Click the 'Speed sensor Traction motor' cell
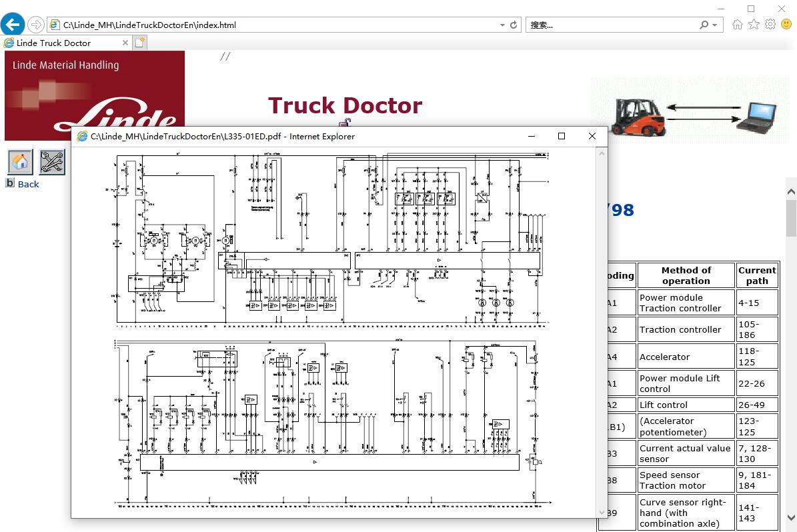The height and width of the screenshot is (532, 797). point(686,480)
